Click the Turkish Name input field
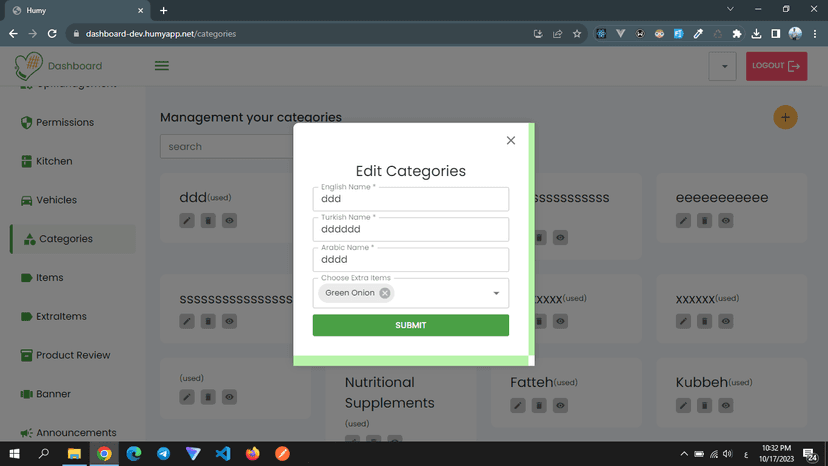The height and width of the screenshot is (466, 828). tap(410, 229)
